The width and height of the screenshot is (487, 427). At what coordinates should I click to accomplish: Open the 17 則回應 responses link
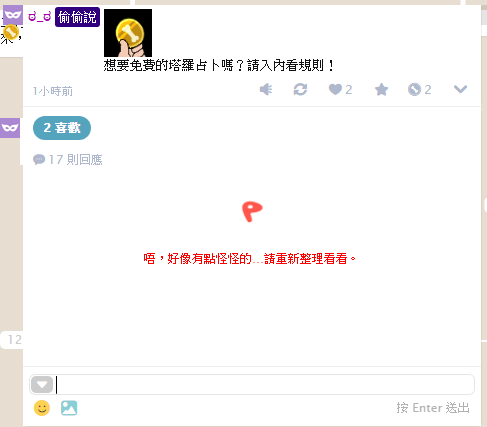pos(68,160)
